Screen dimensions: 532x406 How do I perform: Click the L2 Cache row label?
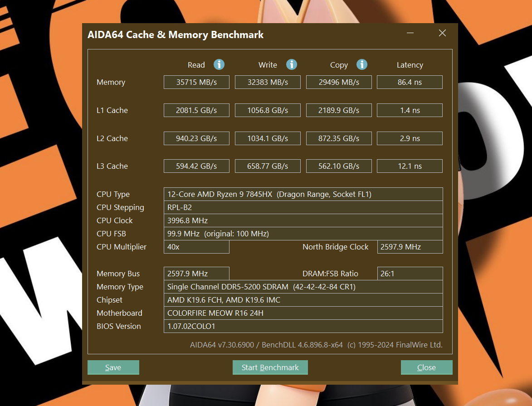point(112,138)
